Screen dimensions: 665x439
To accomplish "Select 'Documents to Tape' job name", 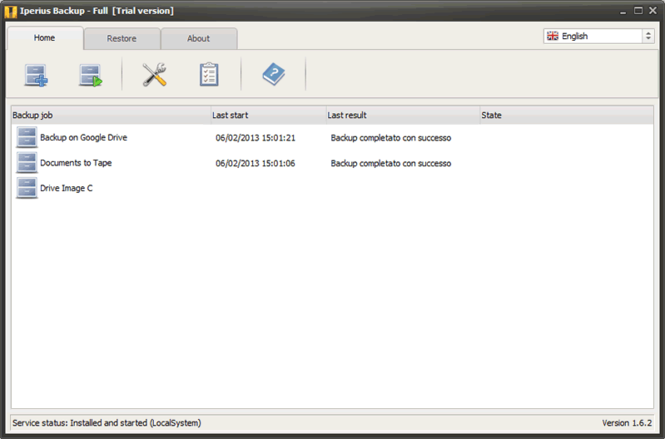I will (x=76, y=163).
